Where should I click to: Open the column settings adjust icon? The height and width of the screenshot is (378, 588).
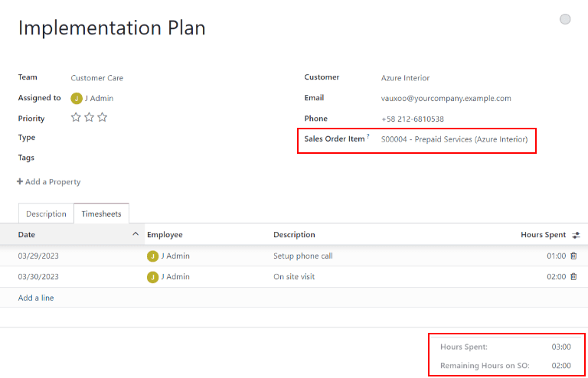click(576, 235)
